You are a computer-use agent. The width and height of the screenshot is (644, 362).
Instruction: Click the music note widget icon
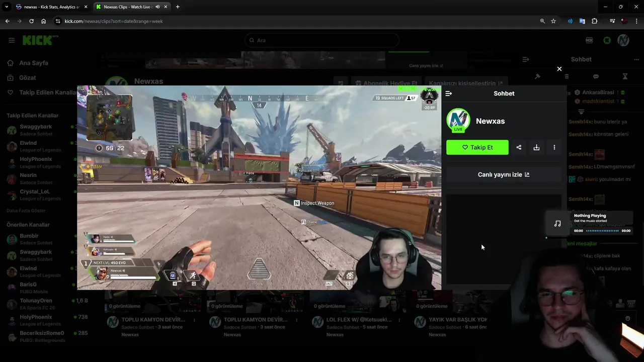coord(557,224)
